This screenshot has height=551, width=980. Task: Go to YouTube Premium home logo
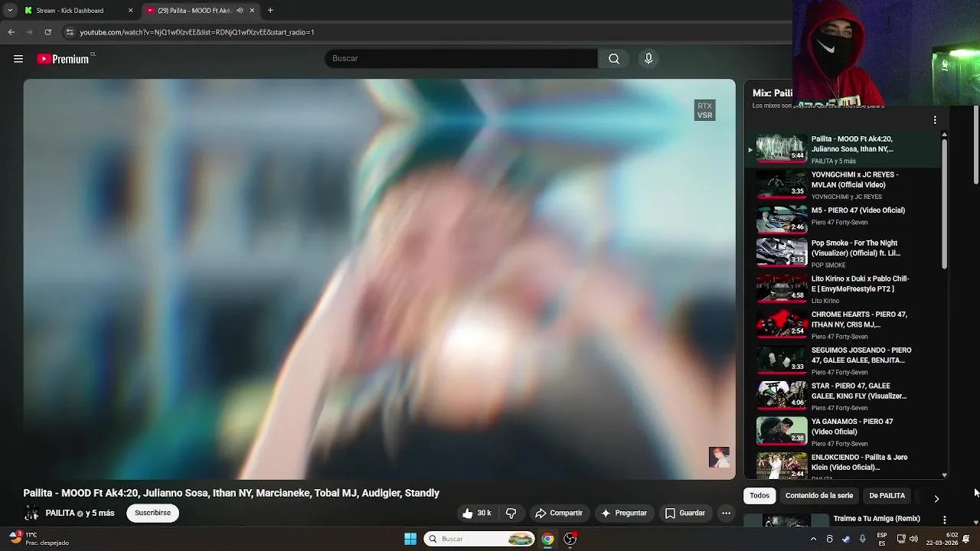[x=63, y=59]
